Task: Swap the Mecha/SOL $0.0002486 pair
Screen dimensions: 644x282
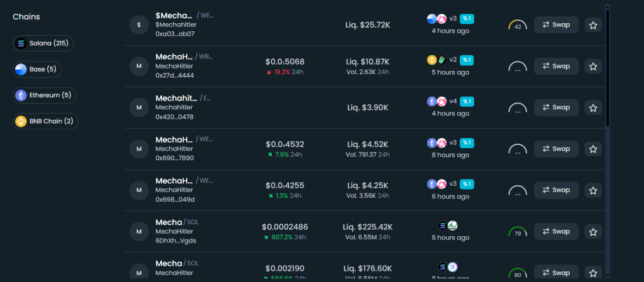Action: 556,232
